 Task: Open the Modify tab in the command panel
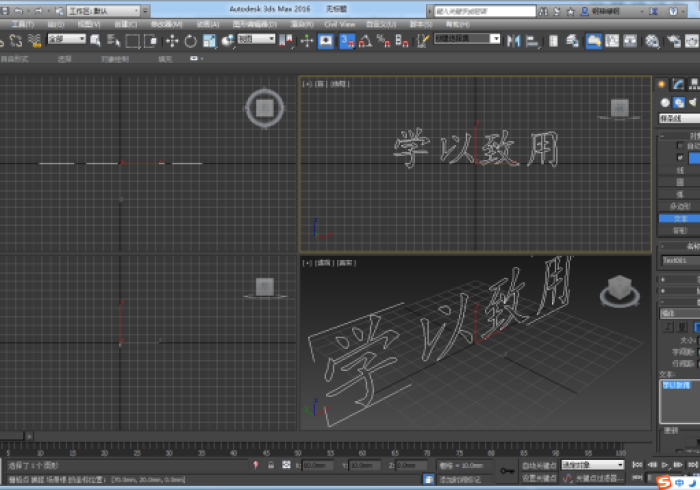[x=677, y=84]
